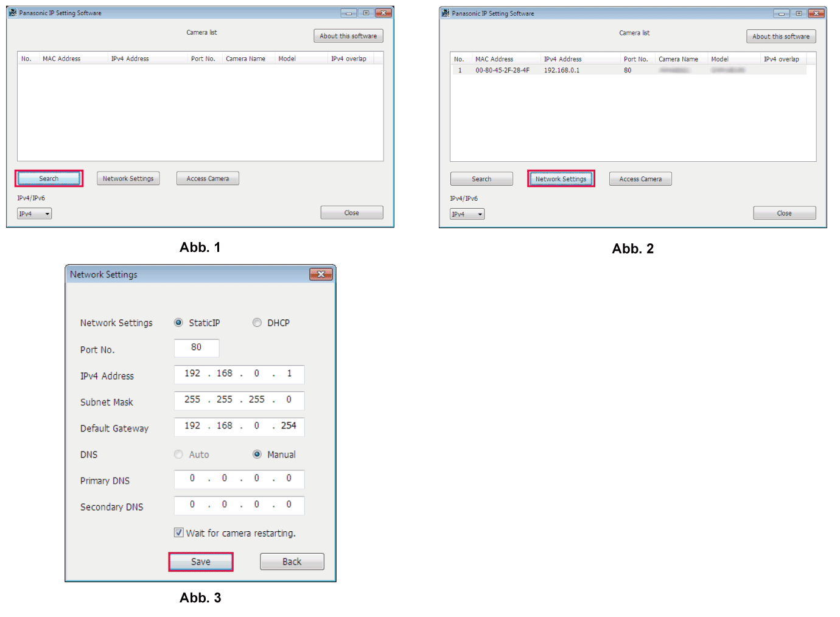Viewport: 840px width, 617px height.
Task: Close the Network Settings dialog
Action: pos(321,274)
